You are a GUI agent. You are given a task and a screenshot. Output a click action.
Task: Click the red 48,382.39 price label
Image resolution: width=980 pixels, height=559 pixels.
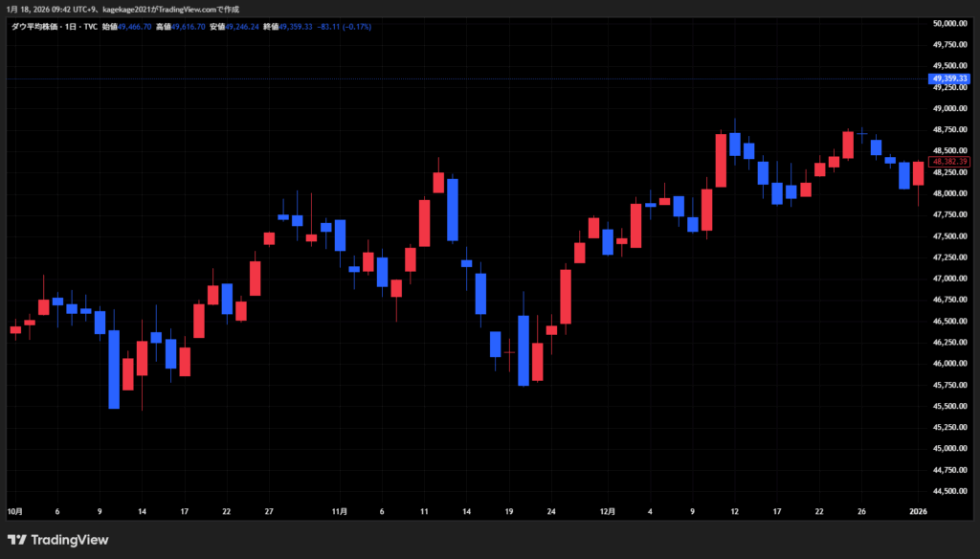pos(948,161)
